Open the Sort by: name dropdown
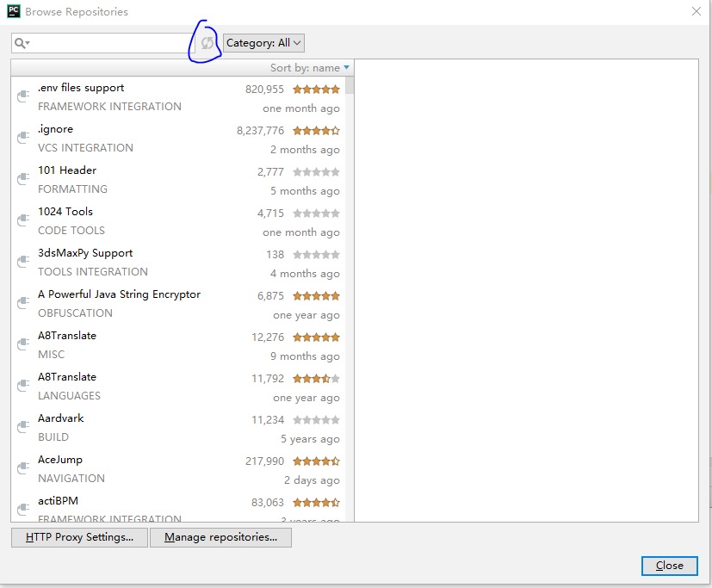The width and height of the screenshot is (712, 588). click(310, 68)
